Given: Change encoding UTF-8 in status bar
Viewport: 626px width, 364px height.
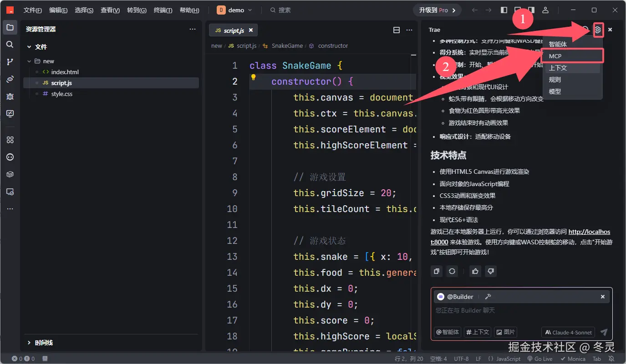Looking at the screenshot, I should click(x=461, y=359).
